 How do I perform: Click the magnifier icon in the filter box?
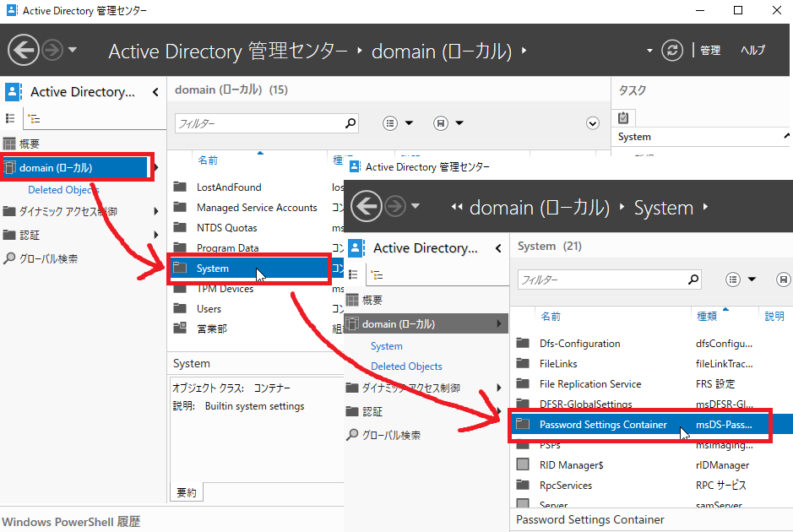point(350,122)
